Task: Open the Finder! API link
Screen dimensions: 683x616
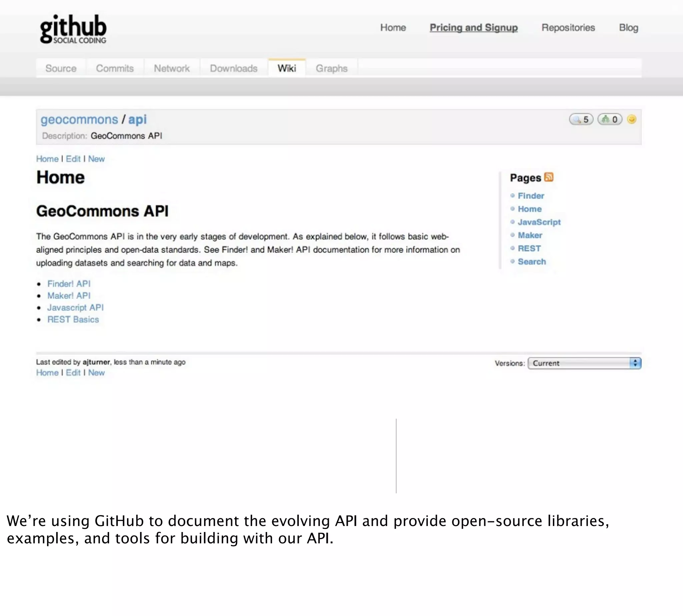Action: 69,284
